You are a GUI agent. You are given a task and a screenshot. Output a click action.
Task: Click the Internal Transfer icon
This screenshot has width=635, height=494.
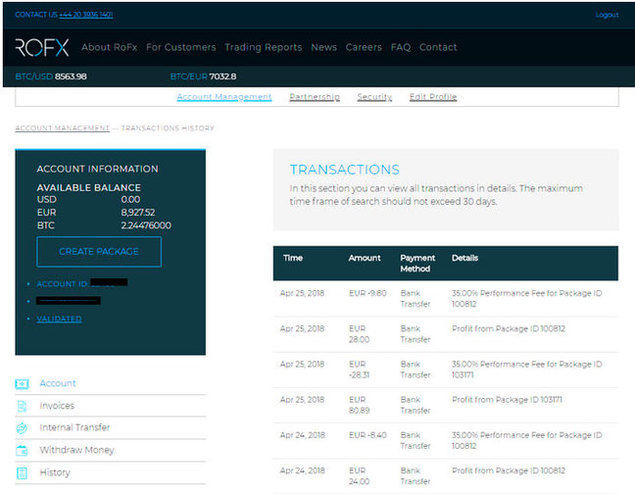coord(22,428)
